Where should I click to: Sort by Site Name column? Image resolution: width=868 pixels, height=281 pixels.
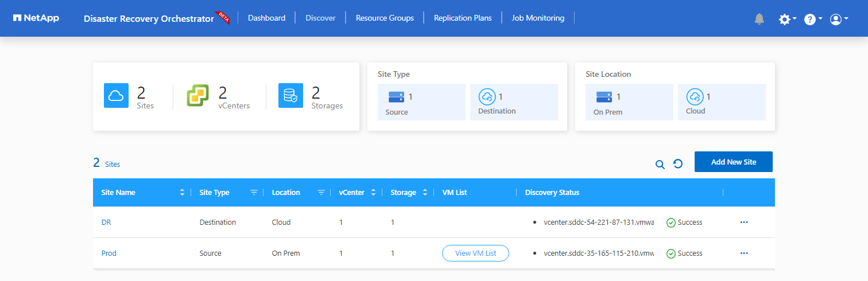(x=183, y=193)
